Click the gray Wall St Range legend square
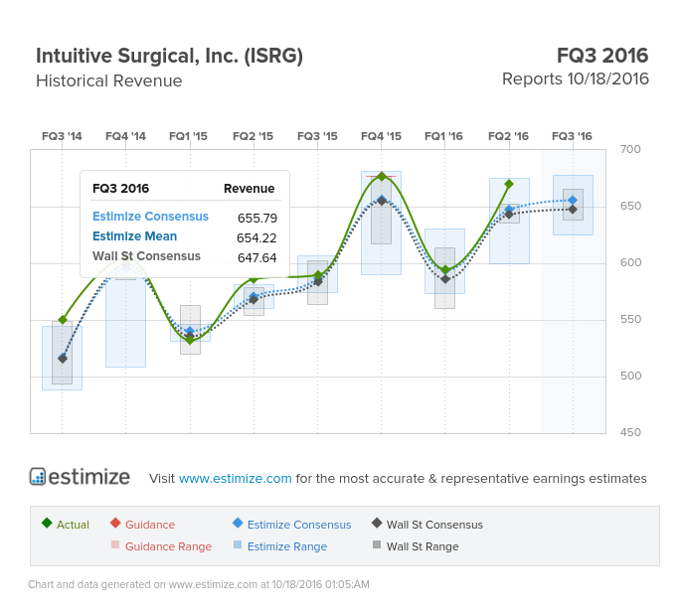 (377, 544)
